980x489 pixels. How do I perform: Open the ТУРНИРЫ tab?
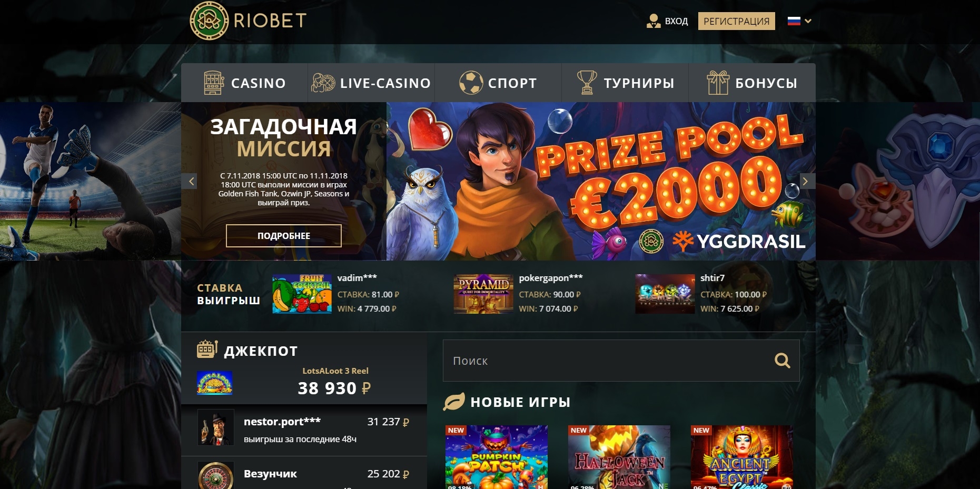pyautogui.click(x=625, y=83)
